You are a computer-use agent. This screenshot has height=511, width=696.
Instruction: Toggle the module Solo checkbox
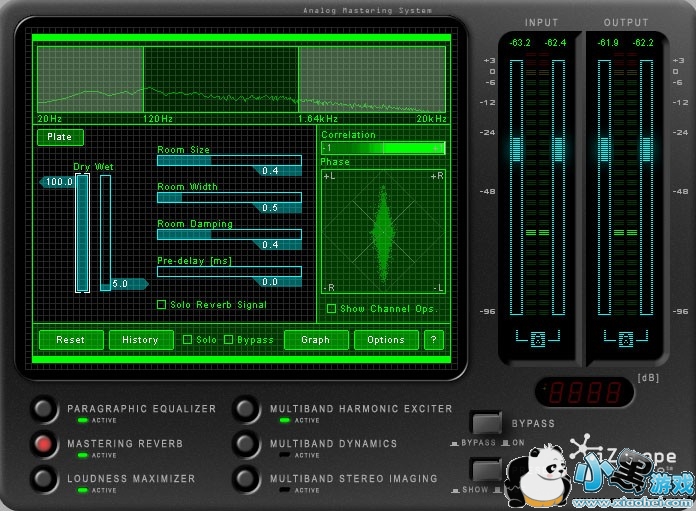click(187, 340)
